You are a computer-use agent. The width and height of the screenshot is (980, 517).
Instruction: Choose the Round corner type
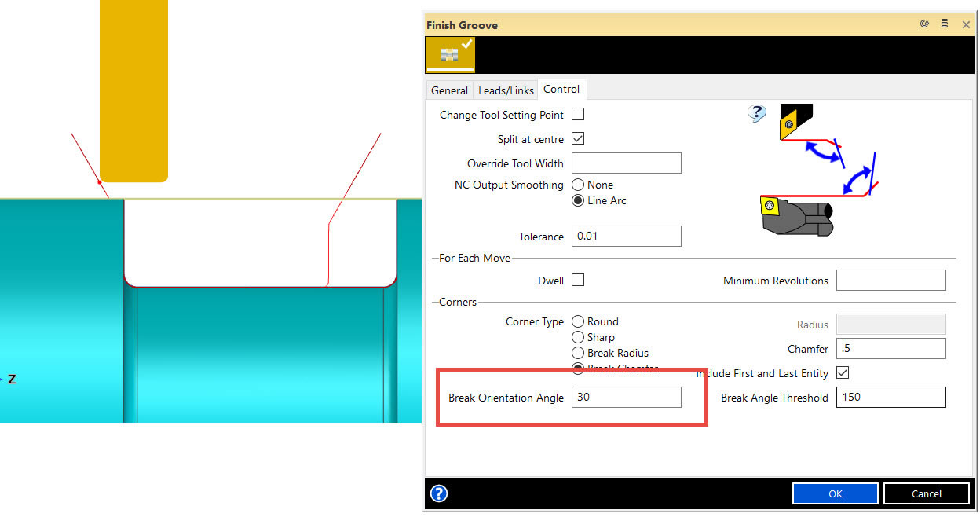pyautogui.click(x=579, y=321)
